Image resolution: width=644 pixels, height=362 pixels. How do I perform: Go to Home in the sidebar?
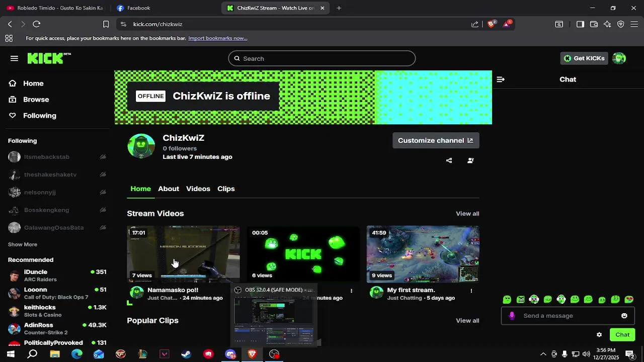coord(33,83)
